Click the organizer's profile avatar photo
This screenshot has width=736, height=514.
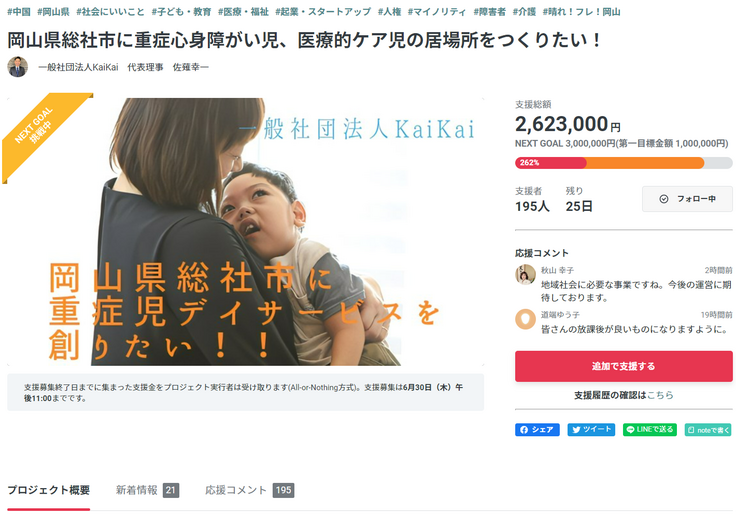pyautogui.click(x=17, y=67)
